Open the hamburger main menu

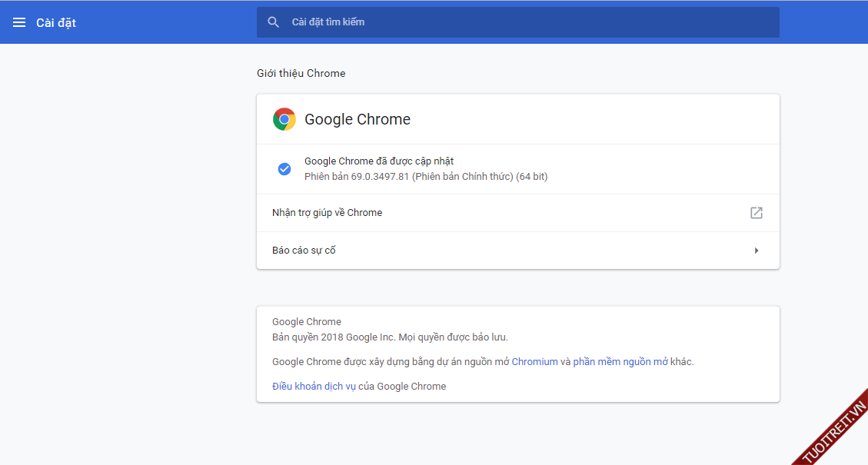click(19, 22)
